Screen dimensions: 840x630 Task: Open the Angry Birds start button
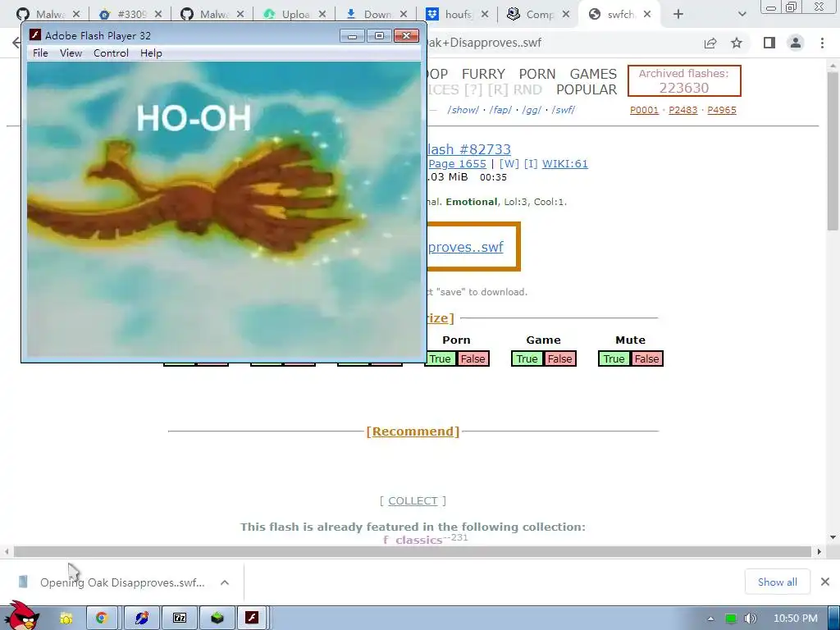(21, 616)
